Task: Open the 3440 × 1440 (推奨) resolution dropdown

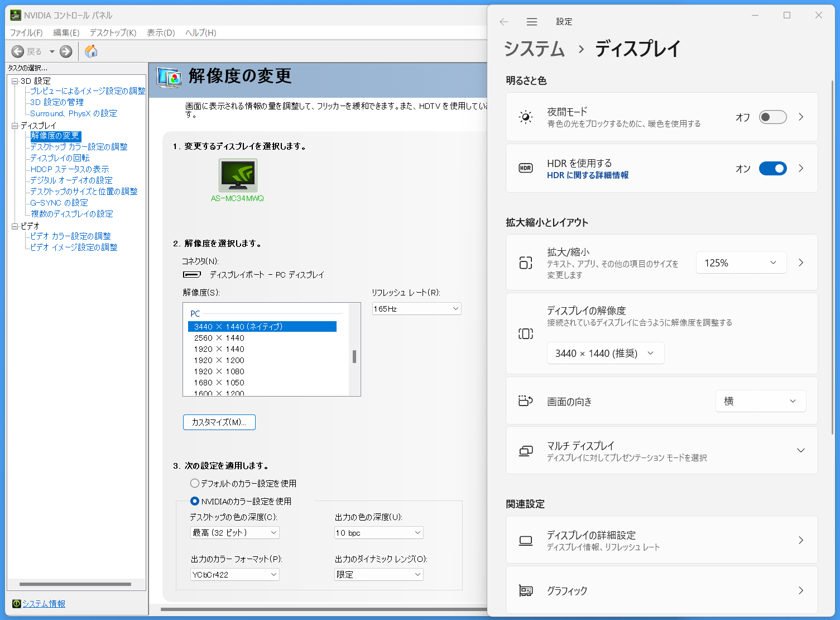Action: [x=606, y=353]
